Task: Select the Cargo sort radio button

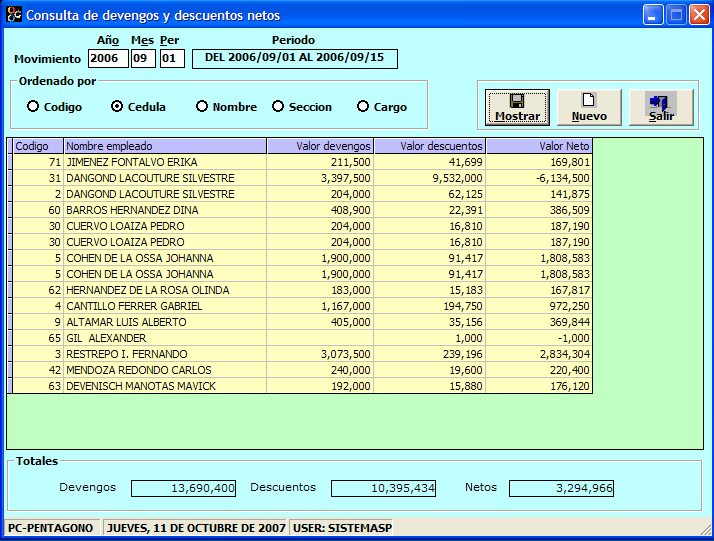Action: tap(362, 107)
